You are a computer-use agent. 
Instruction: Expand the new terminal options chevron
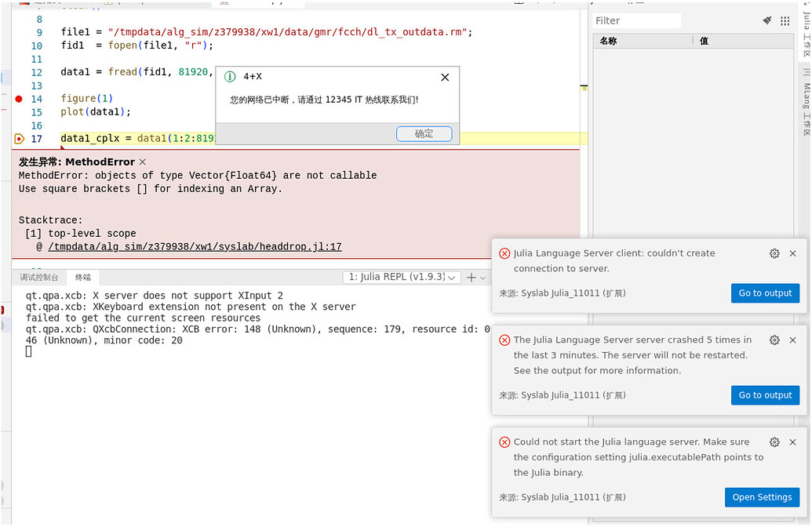(x=483, y=278)
